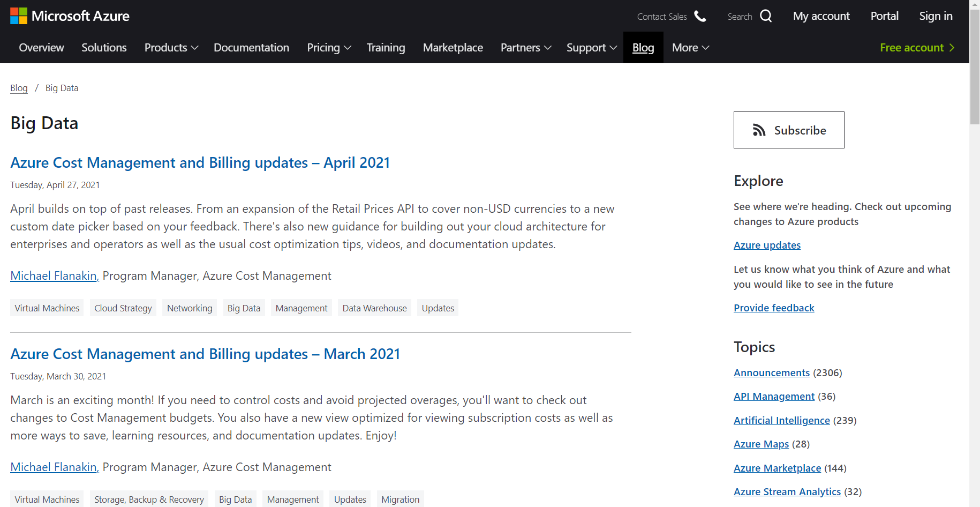Image resolution: width=980 pixels, height=507 pixels.
Task: Open the Solutions nav item
Action: 104,48
